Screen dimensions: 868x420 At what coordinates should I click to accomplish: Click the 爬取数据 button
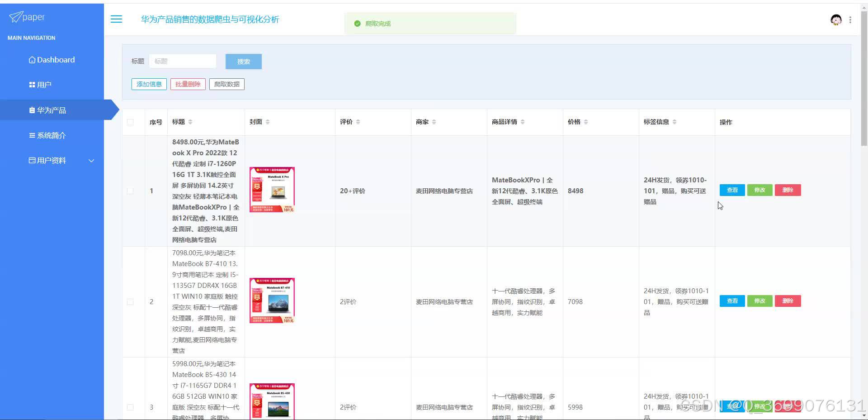point(227,84)
